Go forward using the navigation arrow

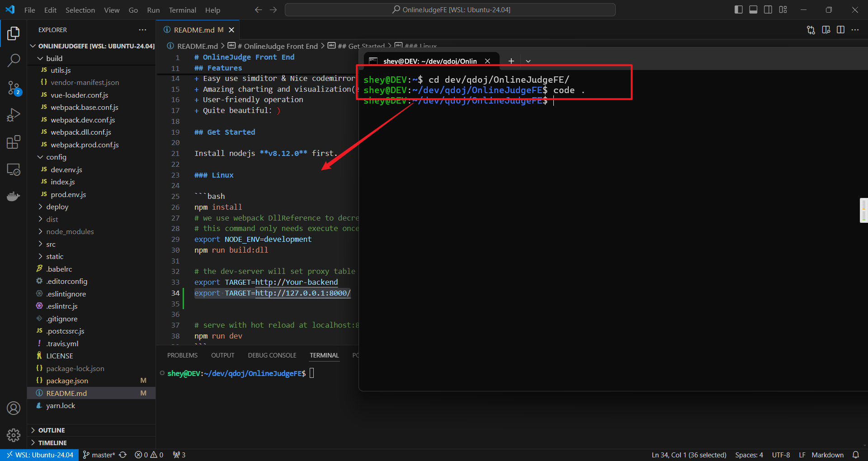point(273,10)
